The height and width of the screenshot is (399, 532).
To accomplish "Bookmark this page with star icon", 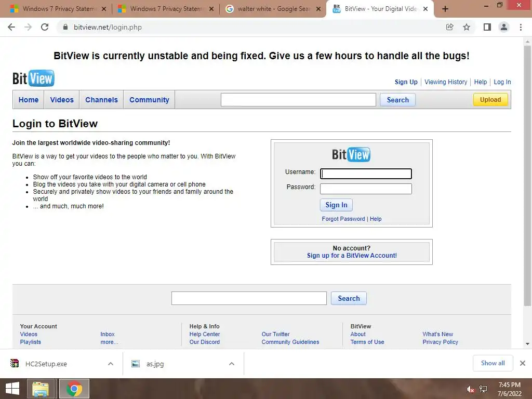I will click(x=467, y=27).
